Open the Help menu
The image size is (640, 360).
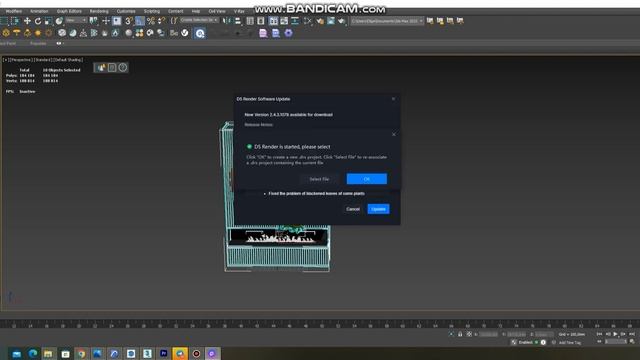tap(196, 11)
